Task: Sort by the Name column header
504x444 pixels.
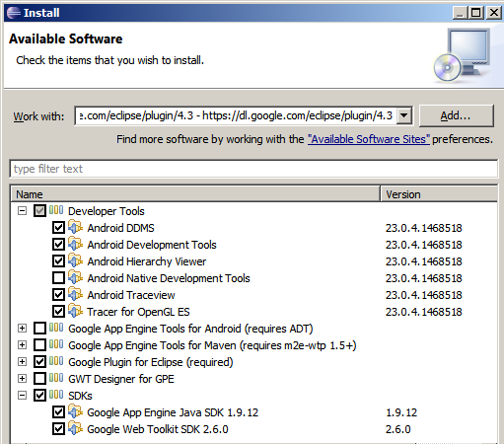Action: [x=195, y=194]
